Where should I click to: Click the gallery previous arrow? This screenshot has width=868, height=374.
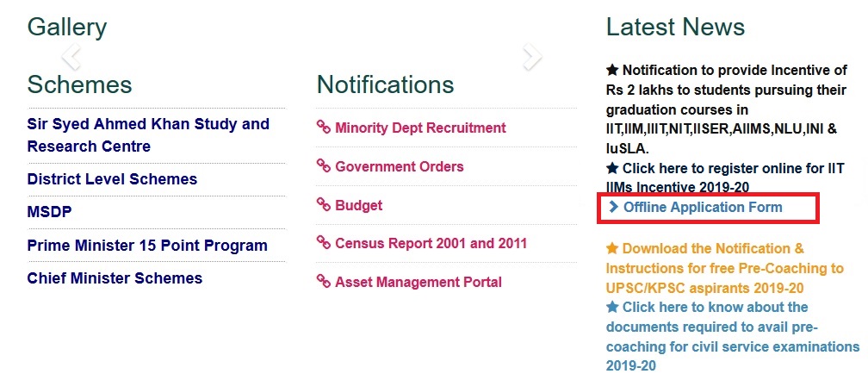tap(71, 57)
